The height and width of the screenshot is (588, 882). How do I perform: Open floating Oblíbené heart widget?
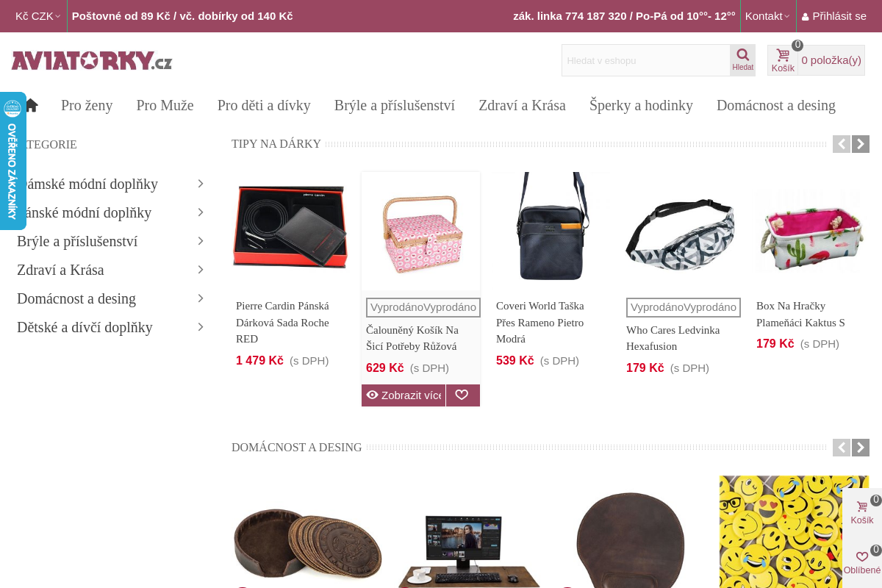click(x=862, y=563)
